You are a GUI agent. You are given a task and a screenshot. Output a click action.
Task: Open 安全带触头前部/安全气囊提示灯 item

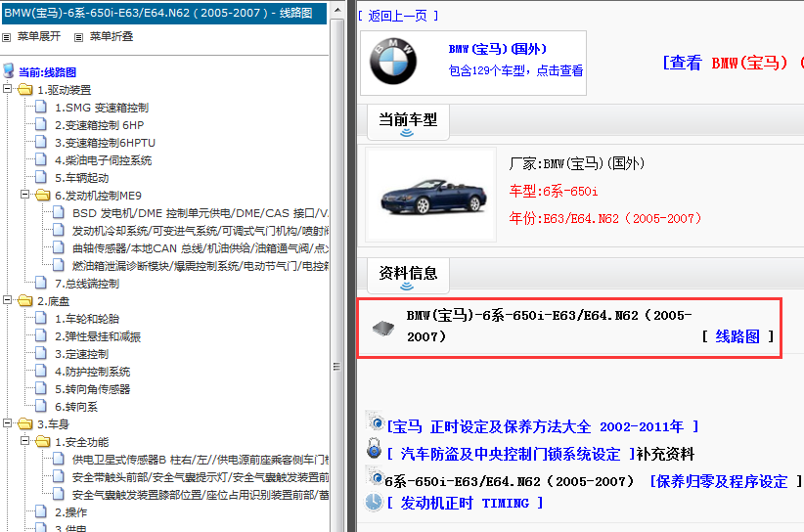201,477
